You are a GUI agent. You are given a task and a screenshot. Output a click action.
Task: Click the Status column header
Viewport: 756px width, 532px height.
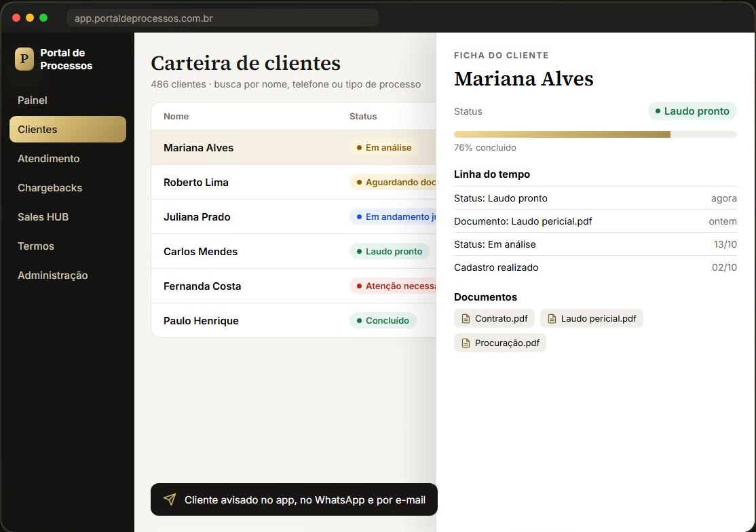(x=363, y=116)
